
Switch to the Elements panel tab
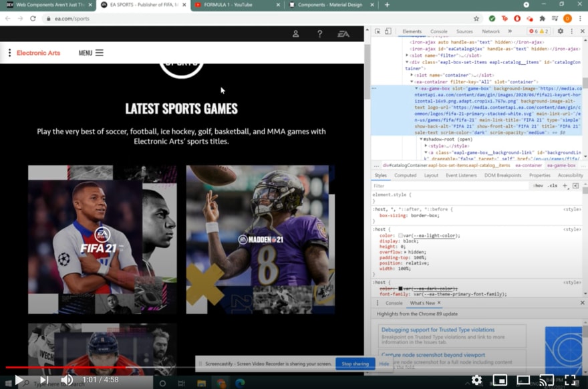coord(412,31)
